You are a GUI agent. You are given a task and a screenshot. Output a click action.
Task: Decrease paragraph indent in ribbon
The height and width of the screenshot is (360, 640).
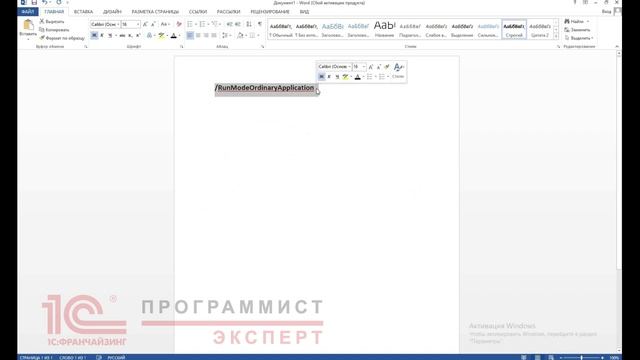tap(229, 24)
